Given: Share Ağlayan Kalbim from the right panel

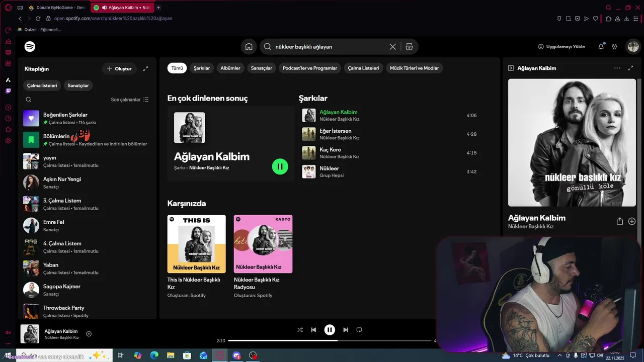Looking at the screenshot, I should pyautogui.click(x=620, y=221).
